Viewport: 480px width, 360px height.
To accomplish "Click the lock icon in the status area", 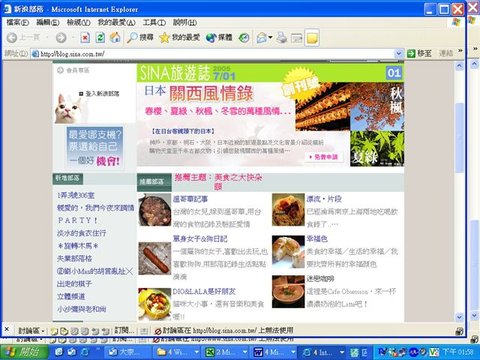I will click(x=459, y=331).
